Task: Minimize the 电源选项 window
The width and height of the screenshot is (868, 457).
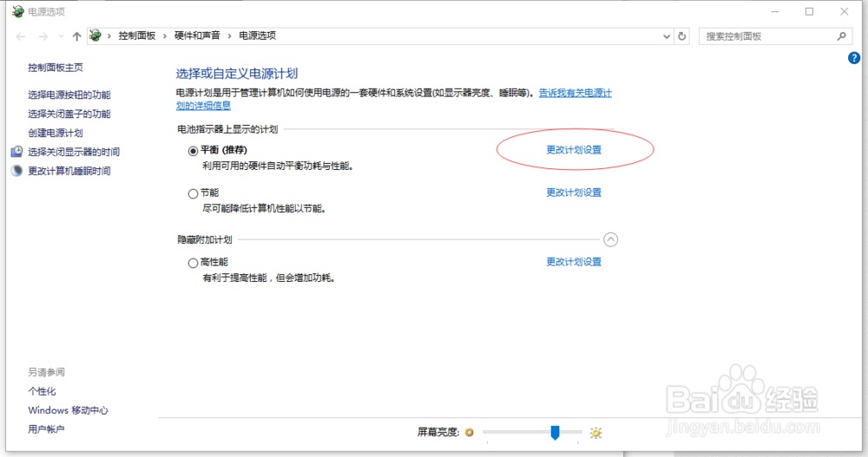Action: coord(775,11)
